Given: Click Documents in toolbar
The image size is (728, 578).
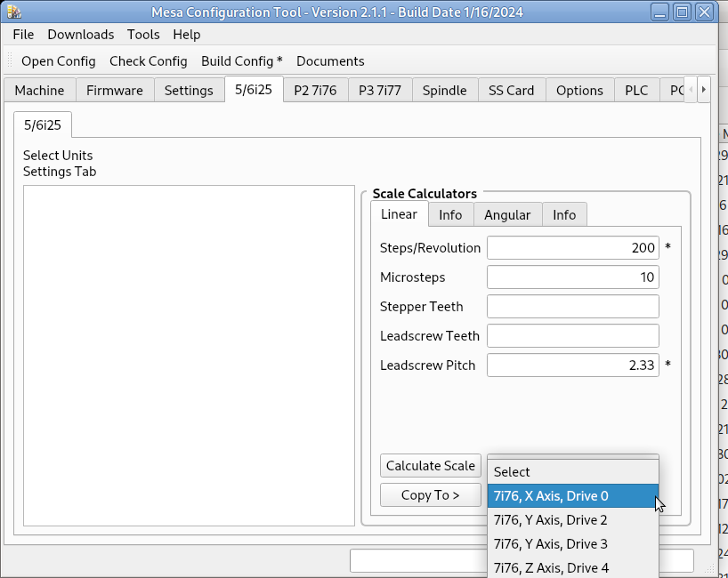Looking at the screenshot, I should [x=330, y=61].
